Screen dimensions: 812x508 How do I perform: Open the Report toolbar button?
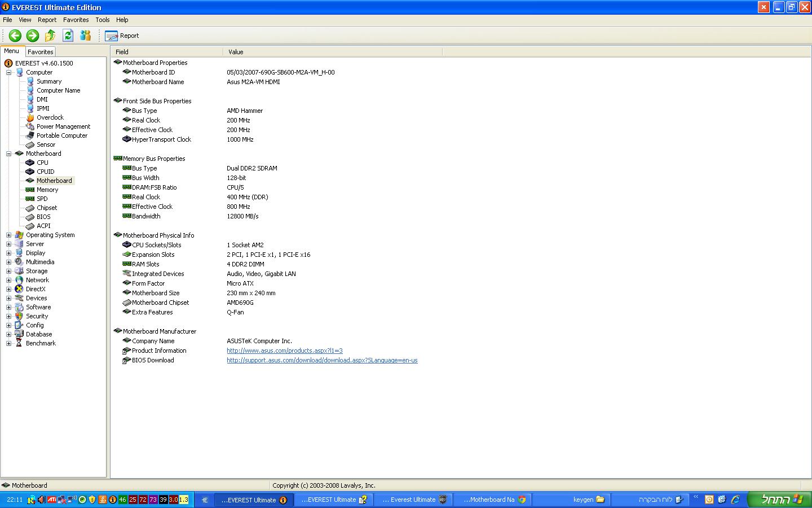[122, 36]
